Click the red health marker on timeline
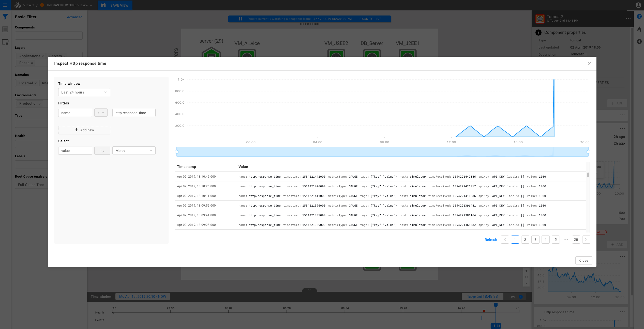The image size is (644, 329). [484, 311]
